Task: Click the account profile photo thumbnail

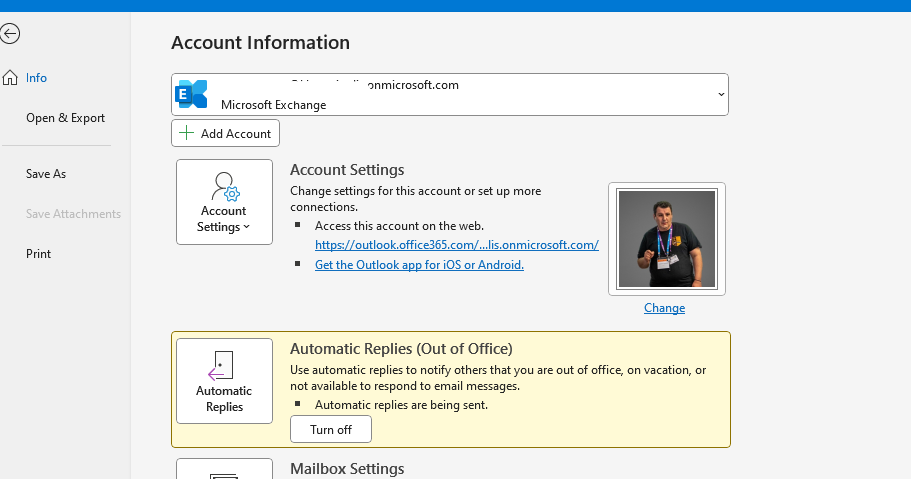Action: (x=667, y=239)
